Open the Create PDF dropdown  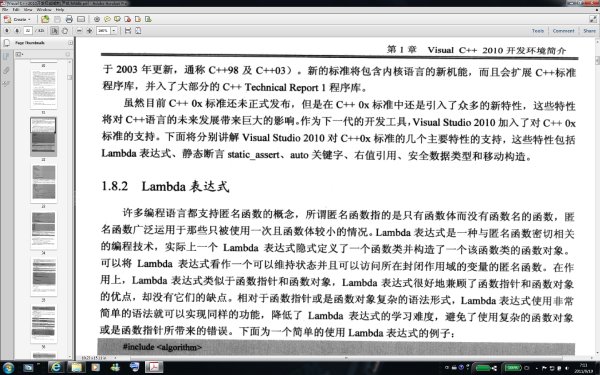point(17,19)
